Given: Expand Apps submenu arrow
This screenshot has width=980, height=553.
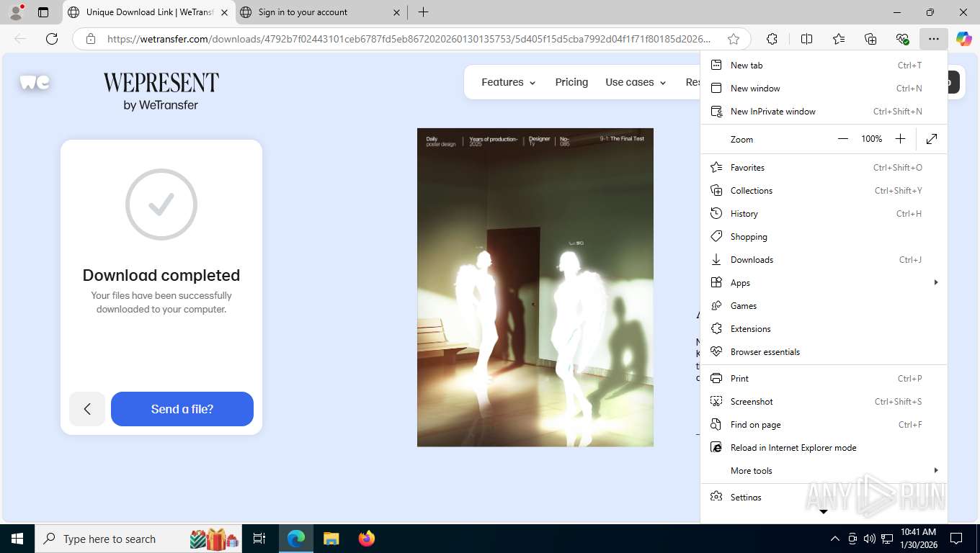Looking at the screenshot, I should 935,282.
